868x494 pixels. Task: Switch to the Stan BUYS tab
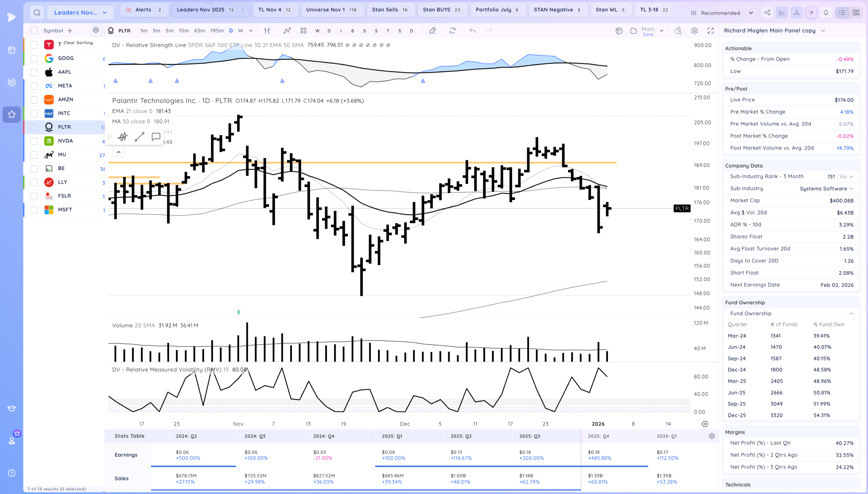pyautogui.click(x=442, y=10)
